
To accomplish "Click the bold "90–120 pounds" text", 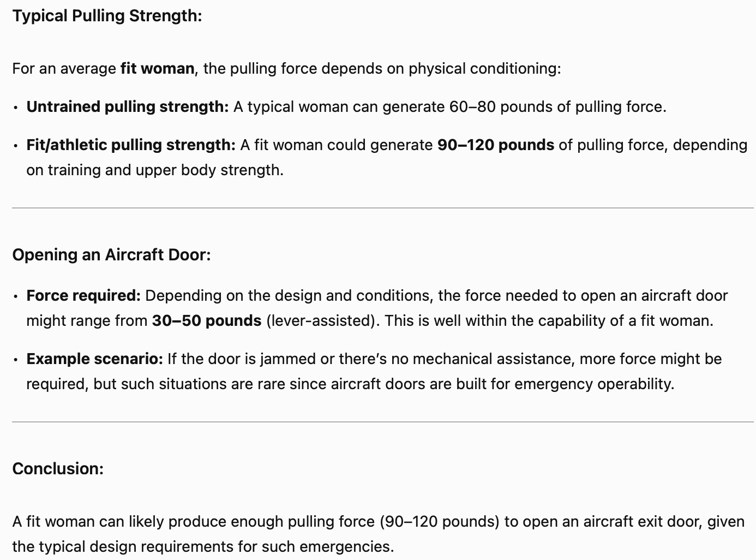I will point(495,145).
